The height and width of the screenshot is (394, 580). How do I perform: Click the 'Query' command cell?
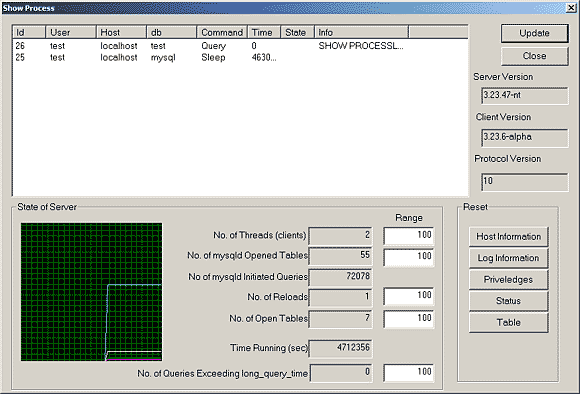(x=213, y=46)
